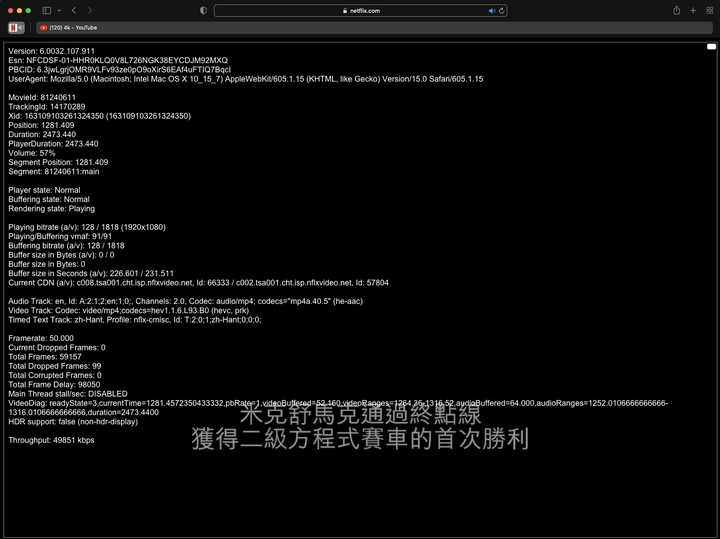Mute audio via address bar speaker icon
The image size is (720, 539).
click(x=492, y=11)
